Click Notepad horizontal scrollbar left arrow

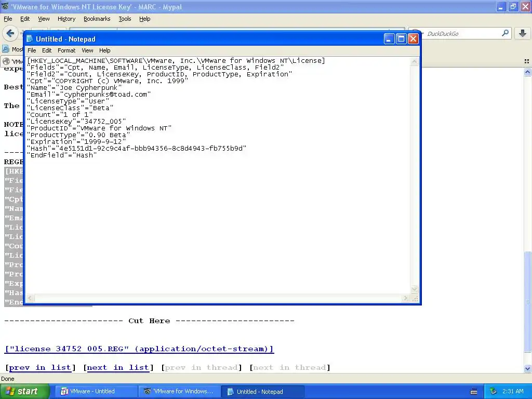pos(30,298)
